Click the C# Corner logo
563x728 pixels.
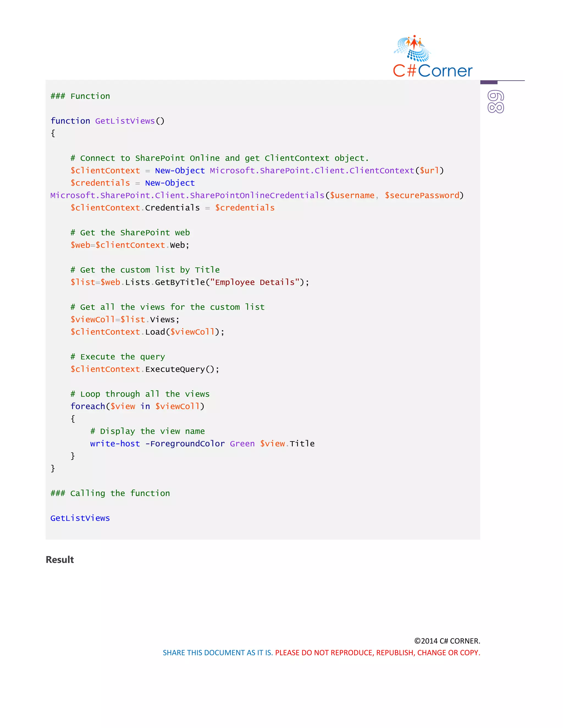point(433,56)
